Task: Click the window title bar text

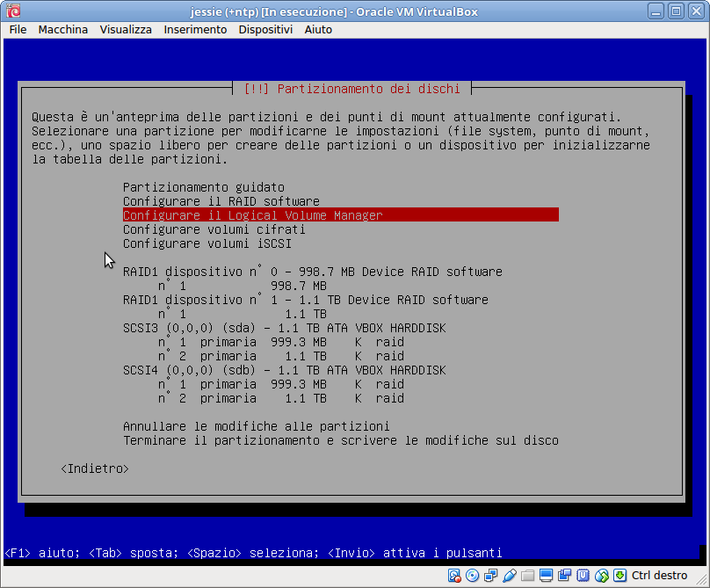Action: coord(334,11)
